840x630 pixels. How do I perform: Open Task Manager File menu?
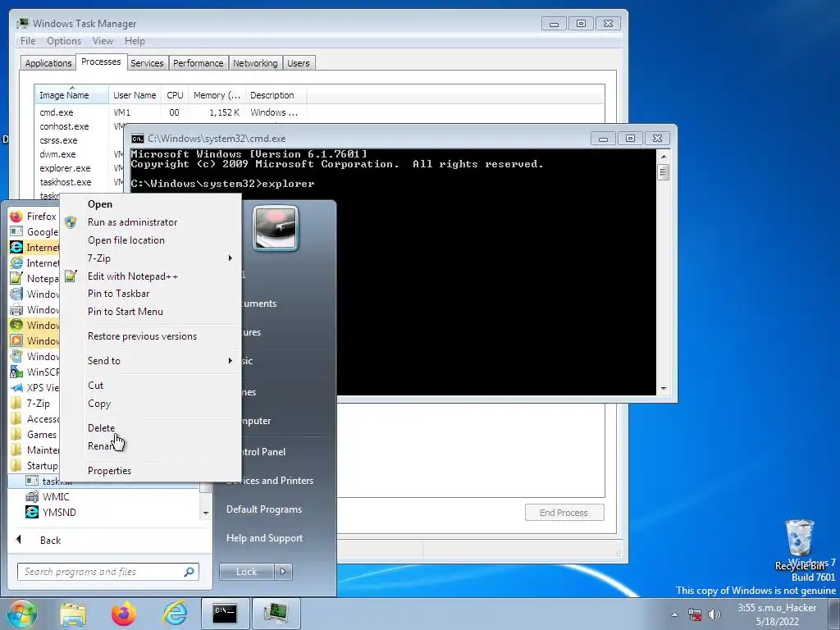(x=28, y=41)
